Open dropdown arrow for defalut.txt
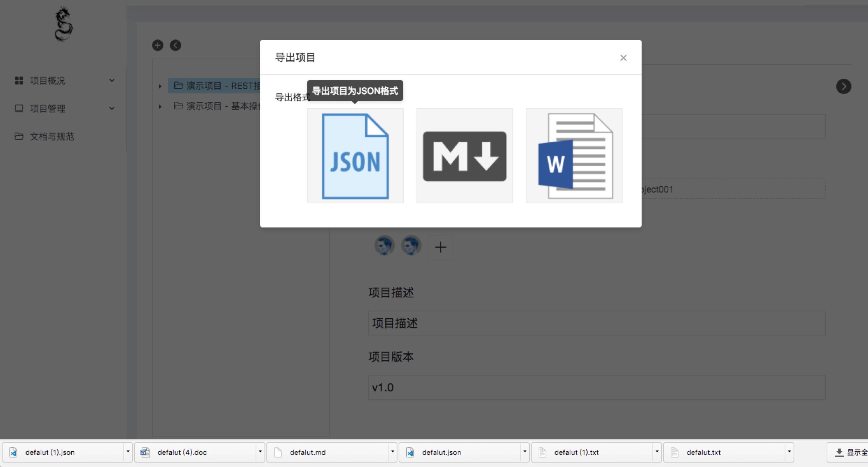Viewport: 868px width, 467px height. click(x=789, y=452)
